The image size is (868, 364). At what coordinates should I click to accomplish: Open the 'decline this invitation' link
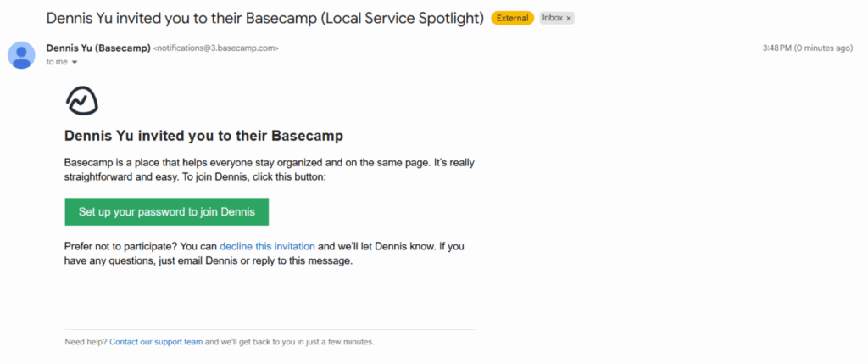(267, 246)
